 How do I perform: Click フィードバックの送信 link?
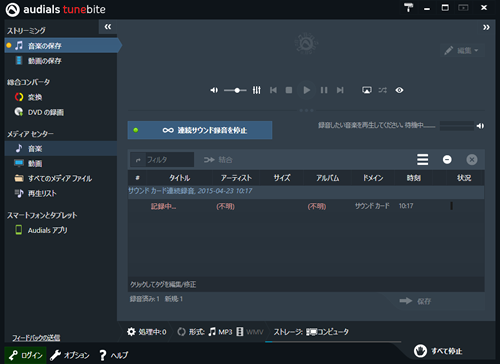[36, 338]
